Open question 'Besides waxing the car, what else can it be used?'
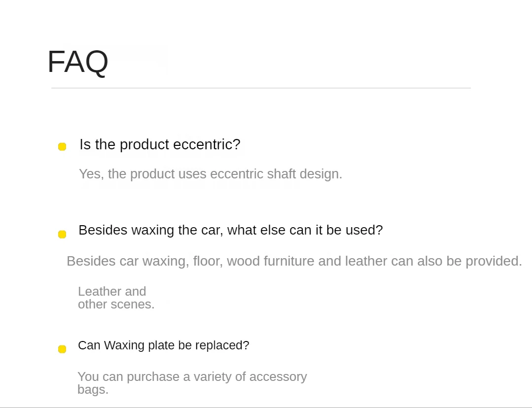 pyautogui.click(x=231, y=230)
